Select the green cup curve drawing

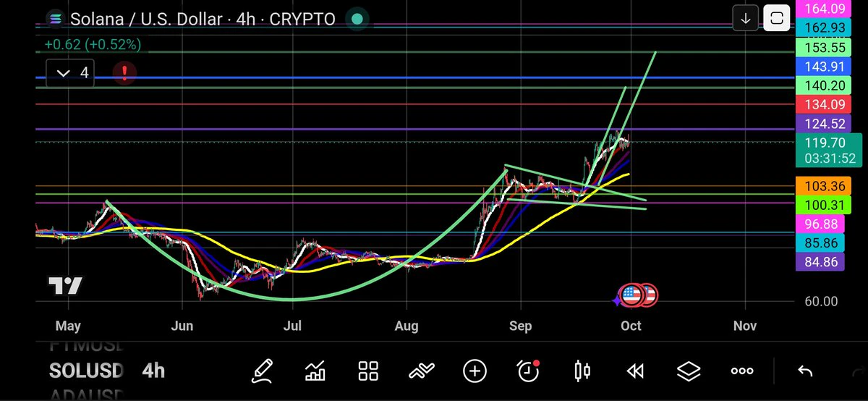click(289, 298)
